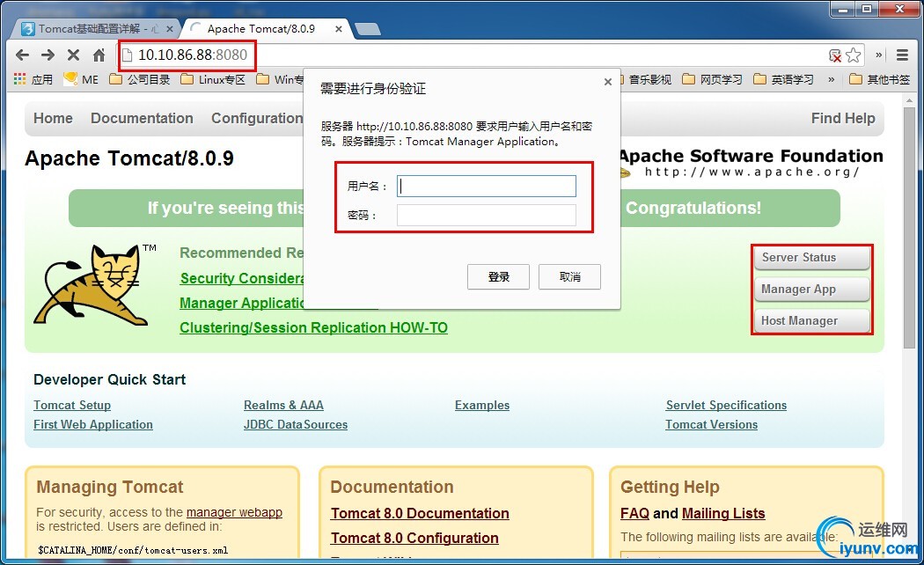Focus the 用户名 username field

point(486,187)
